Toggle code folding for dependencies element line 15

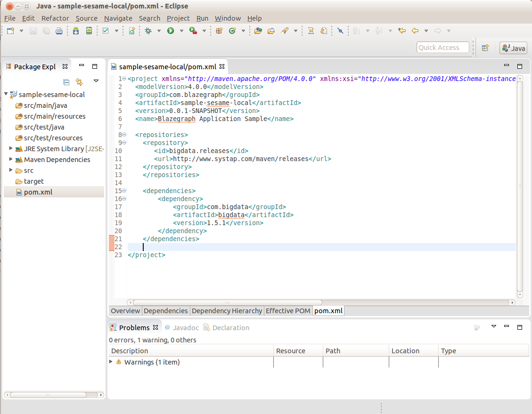[124, 191]
